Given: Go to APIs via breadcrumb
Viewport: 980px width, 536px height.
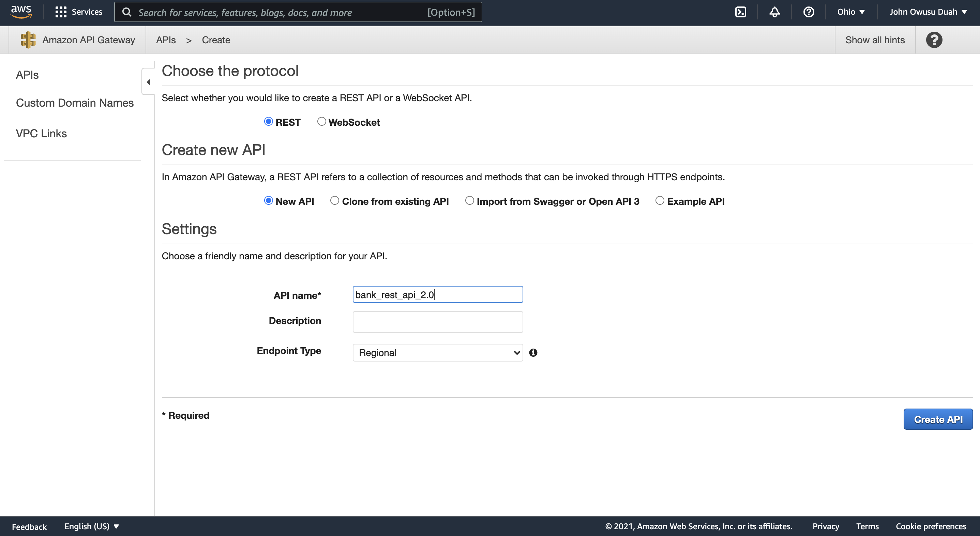Looking at the screenshot, I should coord(165,40).
